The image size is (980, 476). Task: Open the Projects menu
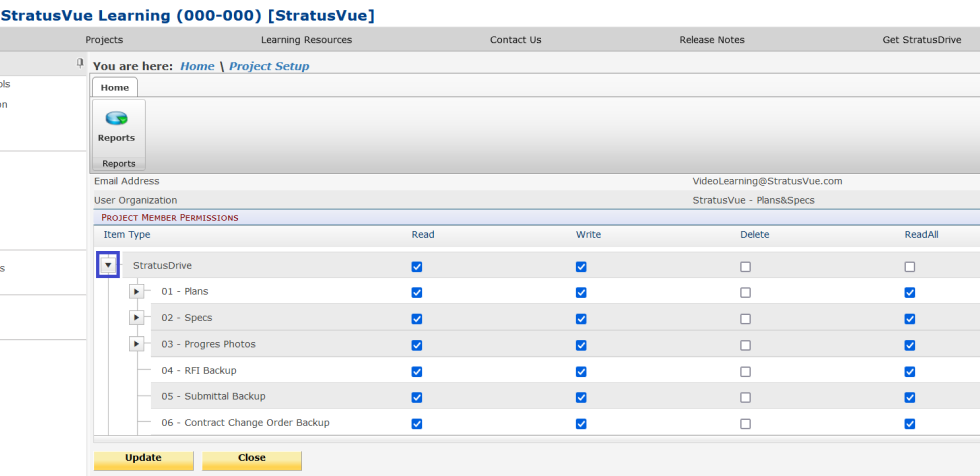(x=104, y=39)
